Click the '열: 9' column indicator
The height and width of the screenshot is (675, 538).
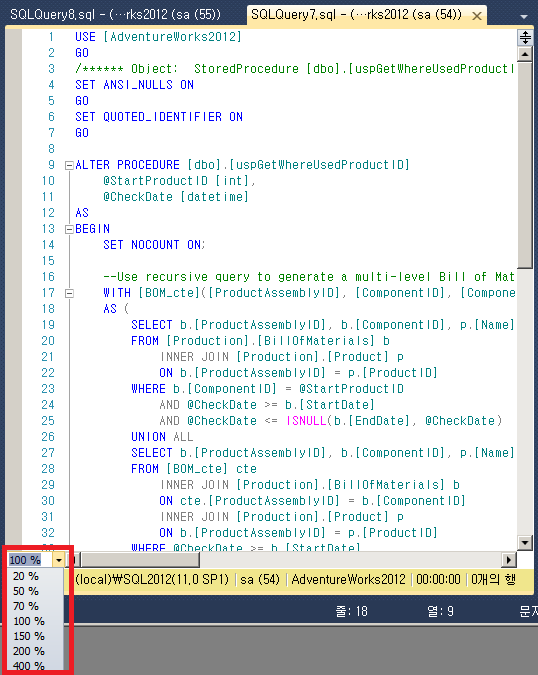[x=440, y=611]
